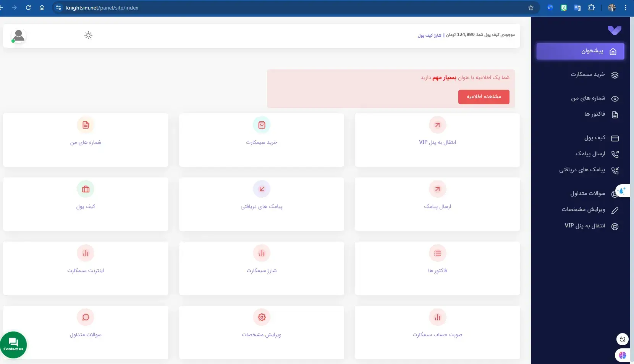Open کیف پول in the sidebar
This screenshot has width=634, height=364.
click(595, 138)
